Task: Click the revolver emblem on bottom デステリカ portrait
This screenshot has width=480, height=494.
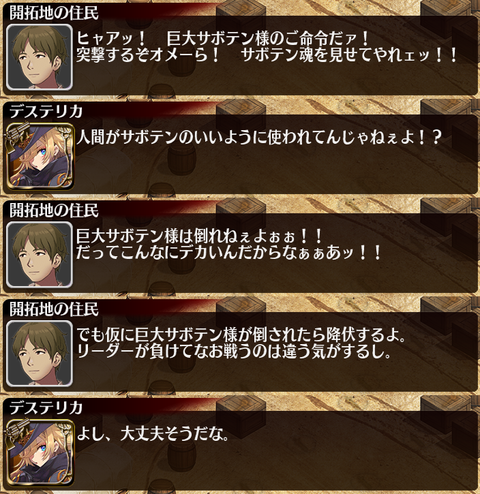Action: click(17, 430)
